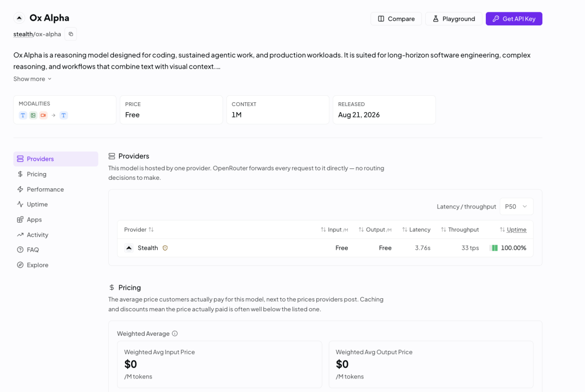Viewport: 585px width, 392px height.
Task: Sort providers by Latency
Action: (x=416, y=230)
